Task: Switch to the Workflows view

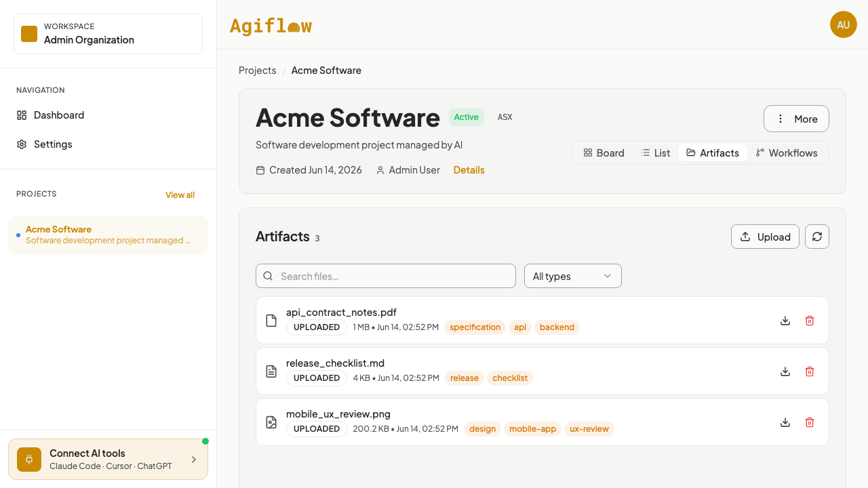Action: coord(787,152)
